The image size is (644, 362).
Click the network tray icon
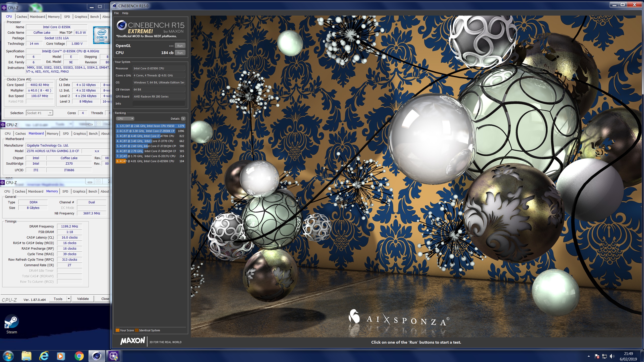[x=605, y=356]
